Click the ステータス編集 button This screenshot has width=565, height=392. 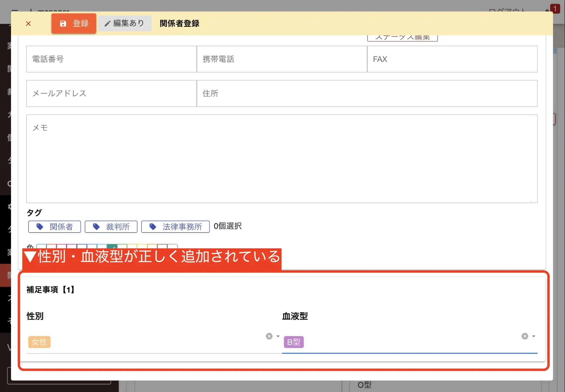402,38
